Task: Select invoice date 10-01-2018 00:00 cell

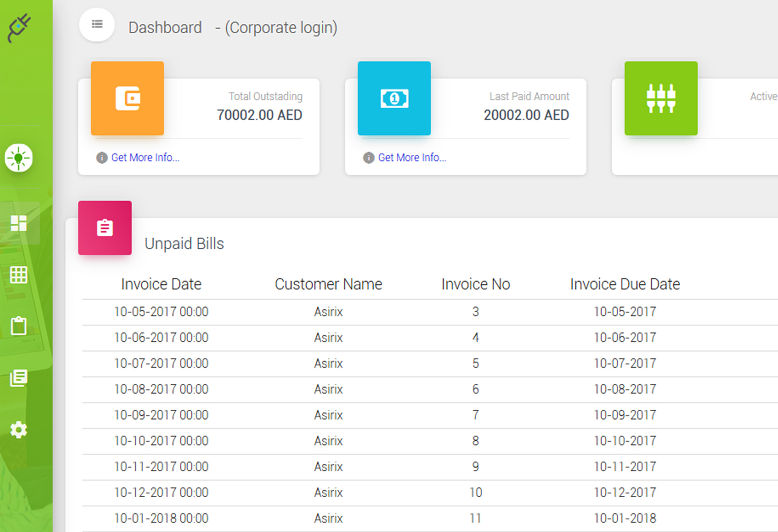Action: coord(161,518)
